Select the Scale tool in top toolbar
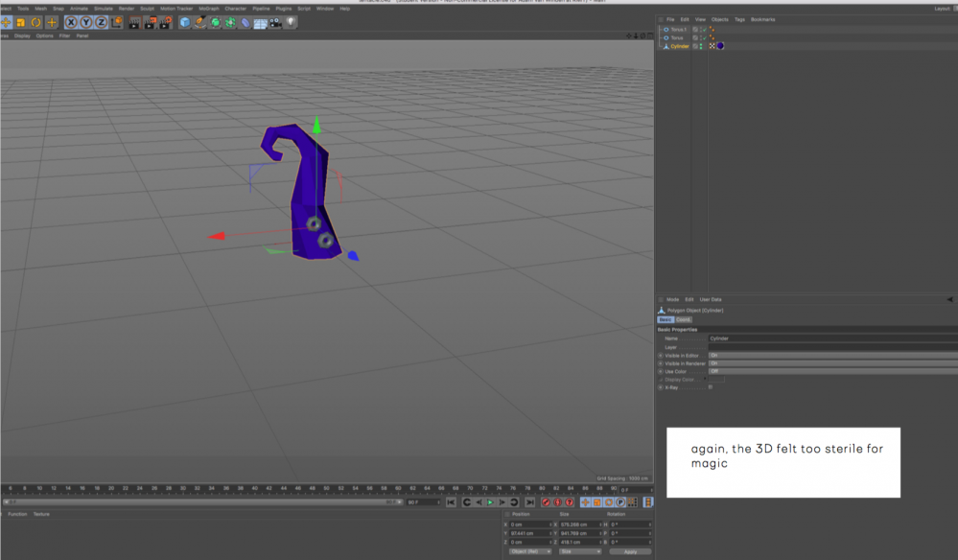The height and width of the screenshot is (560, 958). (x=21, y=23)
